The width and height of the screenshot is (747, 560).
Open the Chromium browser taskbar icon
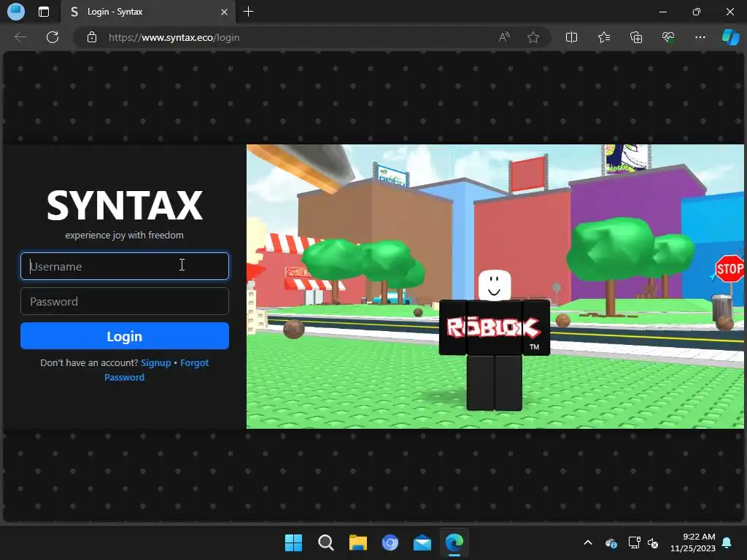click(390, 542)
